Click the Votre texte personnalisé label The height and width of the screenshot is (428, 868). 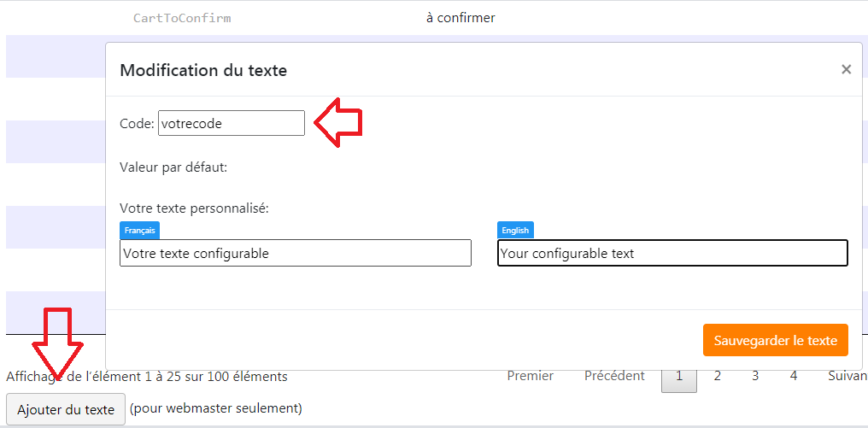pos(194,208)
